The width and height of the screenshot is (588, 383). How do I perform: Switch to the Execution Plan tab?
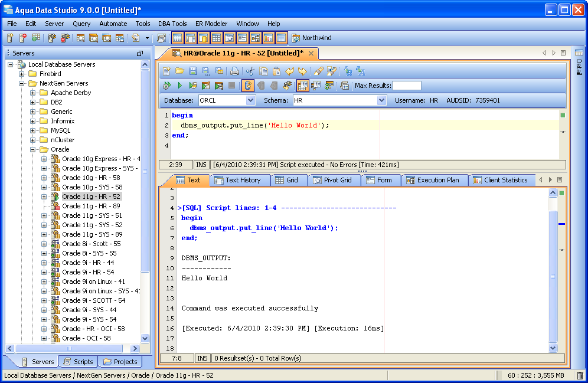click(437, 180)
